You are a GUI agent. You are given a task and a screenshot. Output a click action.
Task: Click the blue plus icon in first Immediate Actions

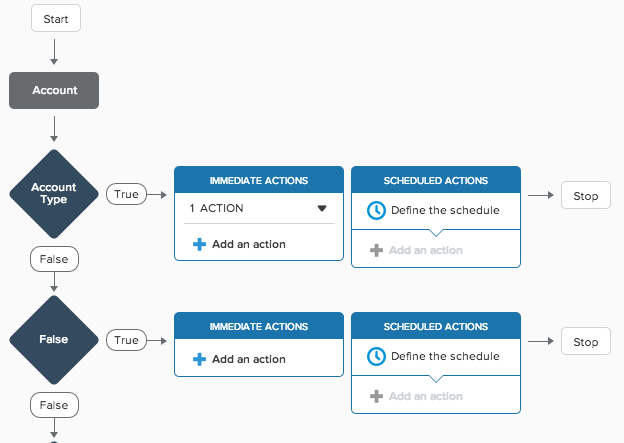[x=199, y=244]
